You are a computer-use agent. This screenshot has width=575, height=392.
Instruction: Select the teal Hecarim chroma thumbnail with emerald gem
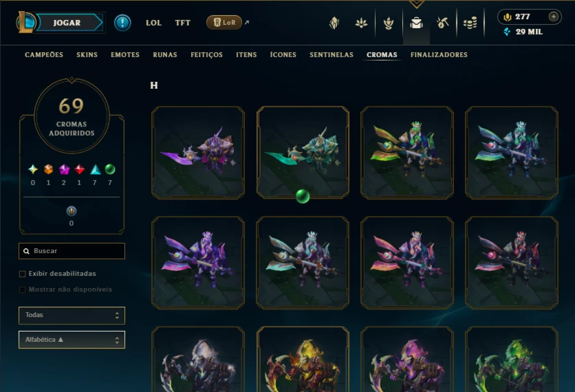tap(303, 153)
